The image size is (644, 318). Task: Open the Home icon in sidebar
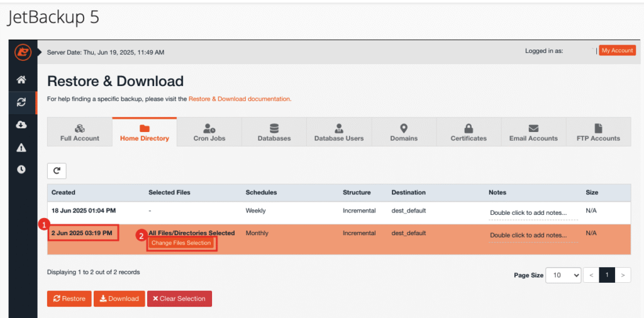[x=21, y=80]
